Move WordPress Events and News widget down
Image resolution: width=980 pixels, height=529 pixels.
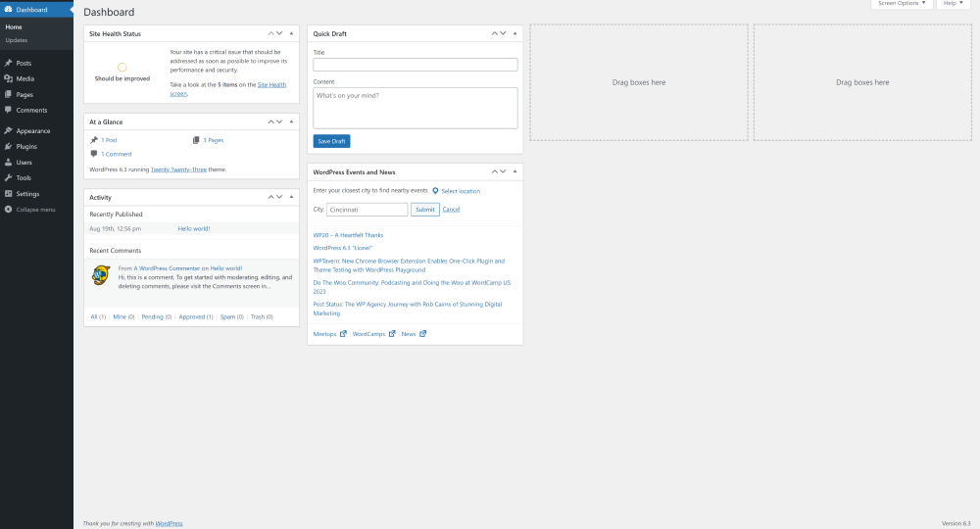click(x=503, y=171)
